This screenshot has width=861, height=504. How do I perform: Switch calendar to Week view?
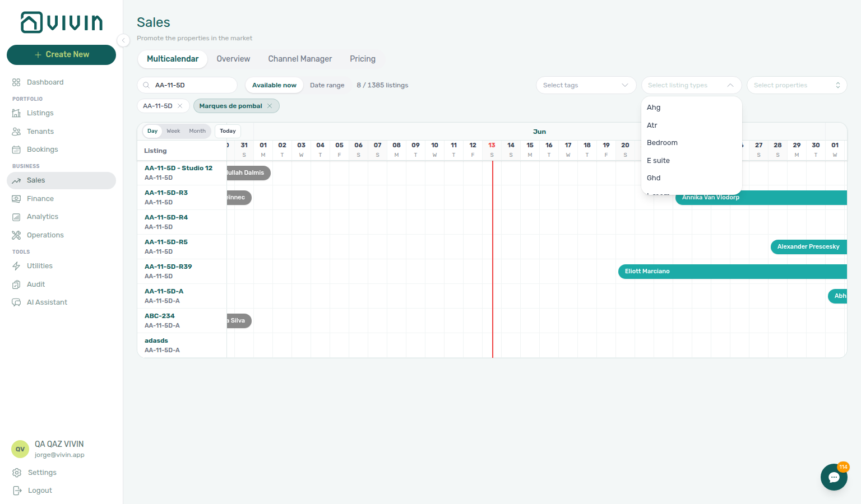pyautogui.click(x=173, y=131)
